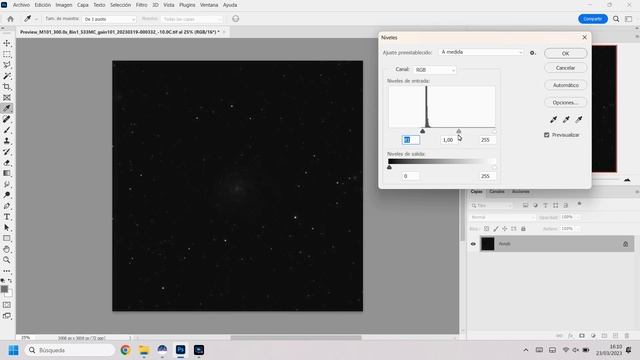Open the Ventana menu

pos(209,5)
